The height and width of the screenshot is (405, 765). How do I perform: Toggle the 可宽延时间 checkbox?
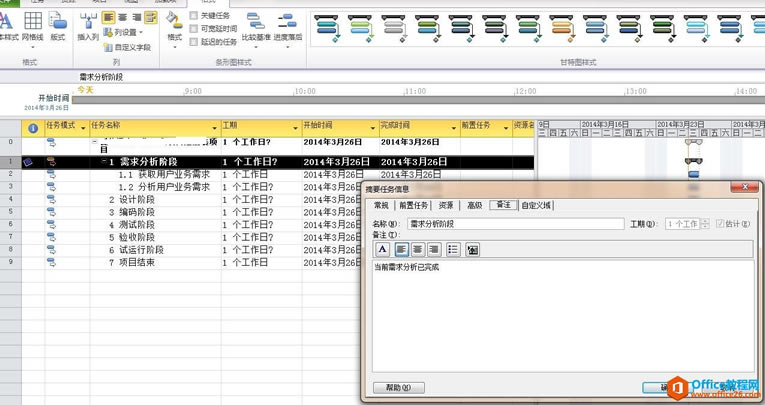[194, 29]
